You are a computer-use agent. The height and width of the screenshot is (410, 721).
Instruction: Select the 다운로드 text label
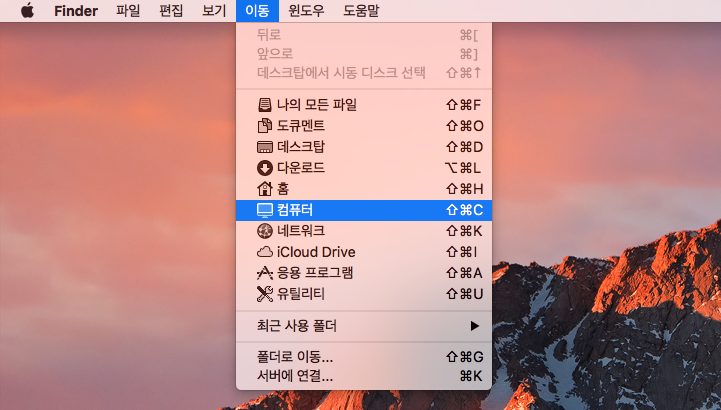click(x=301, y=168)
